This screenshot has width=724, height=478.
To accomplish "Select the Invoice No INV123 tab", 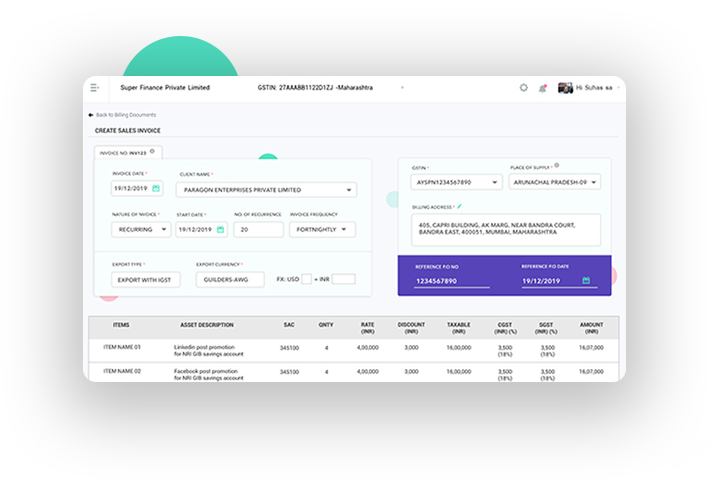I will tap(122, 153).
